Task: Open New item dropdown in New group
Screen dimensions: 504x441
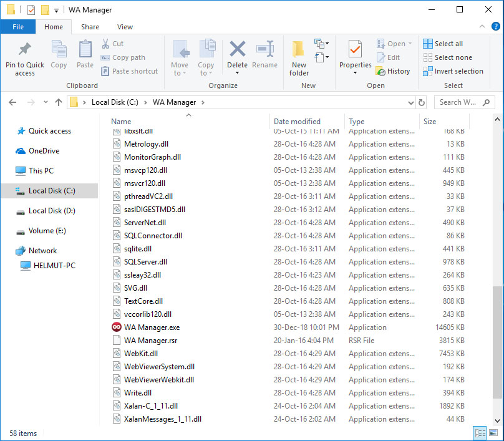Action: pos(321,44)
